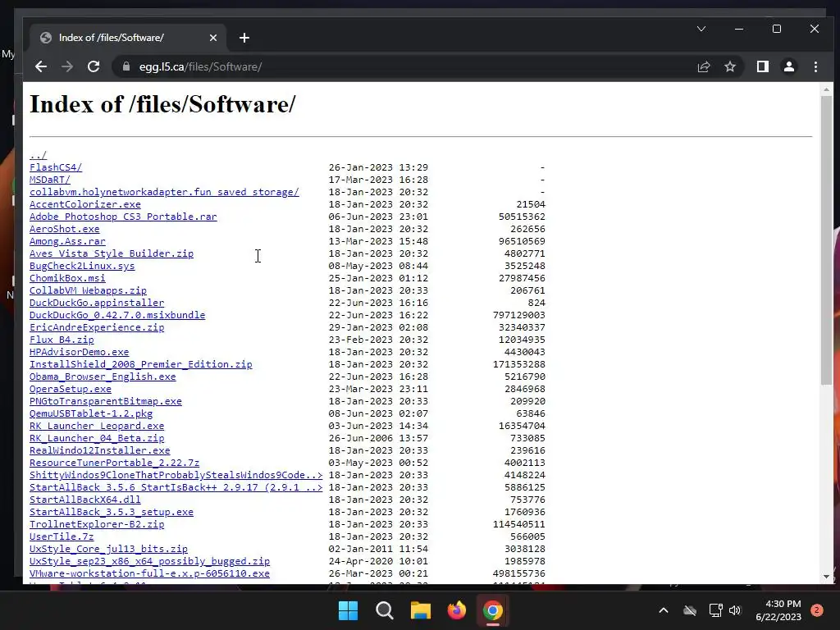Screen dimensions: 840x630
Task: Open the volume tray icon
Action: click(x=735, y=610)
